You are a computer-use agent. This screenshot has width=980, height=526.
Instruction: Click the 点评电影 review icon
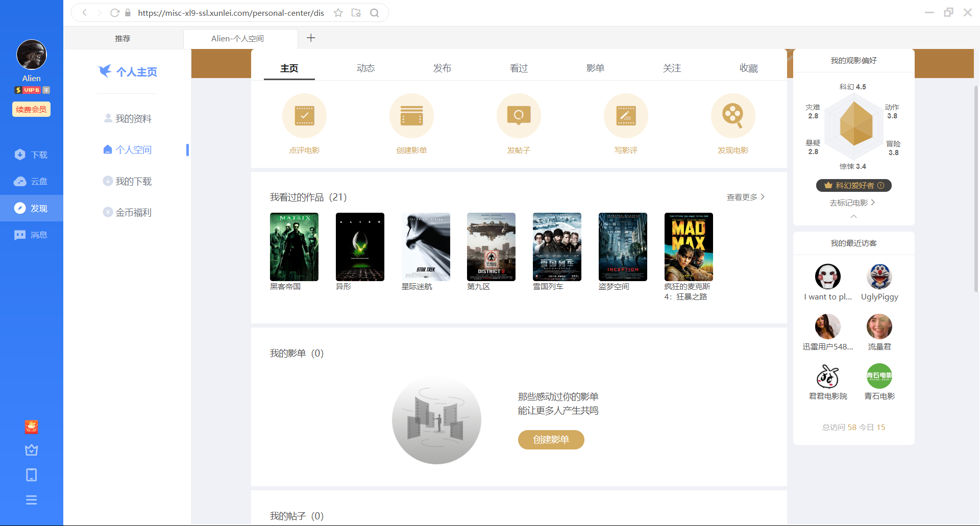[304, 116]
